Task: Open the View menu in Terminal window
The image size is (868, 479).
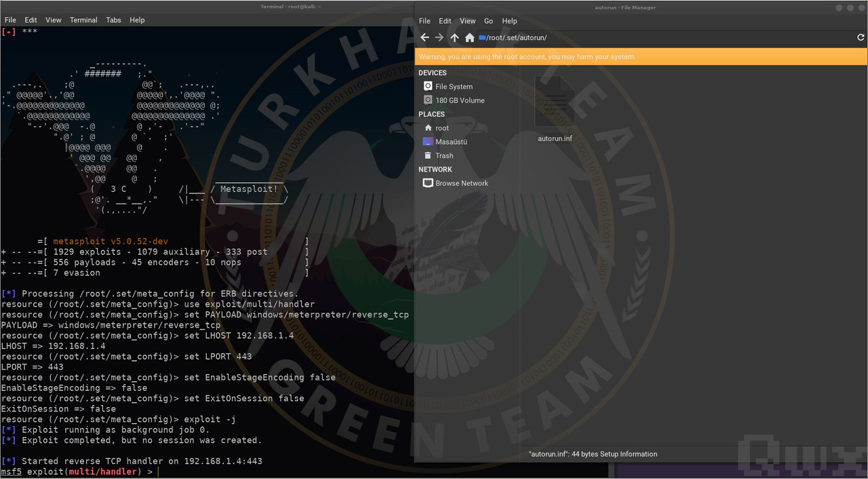Action: pos(54,20)
